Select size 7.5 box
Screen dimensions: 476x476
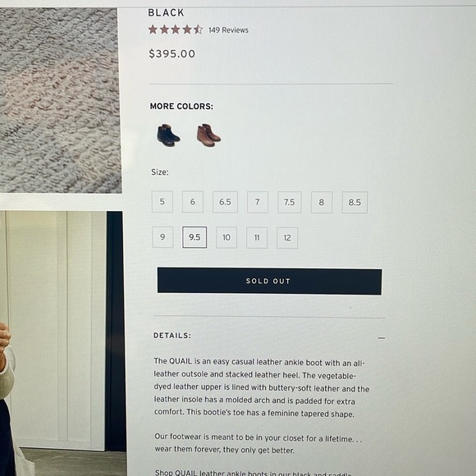tap(290, 202)
